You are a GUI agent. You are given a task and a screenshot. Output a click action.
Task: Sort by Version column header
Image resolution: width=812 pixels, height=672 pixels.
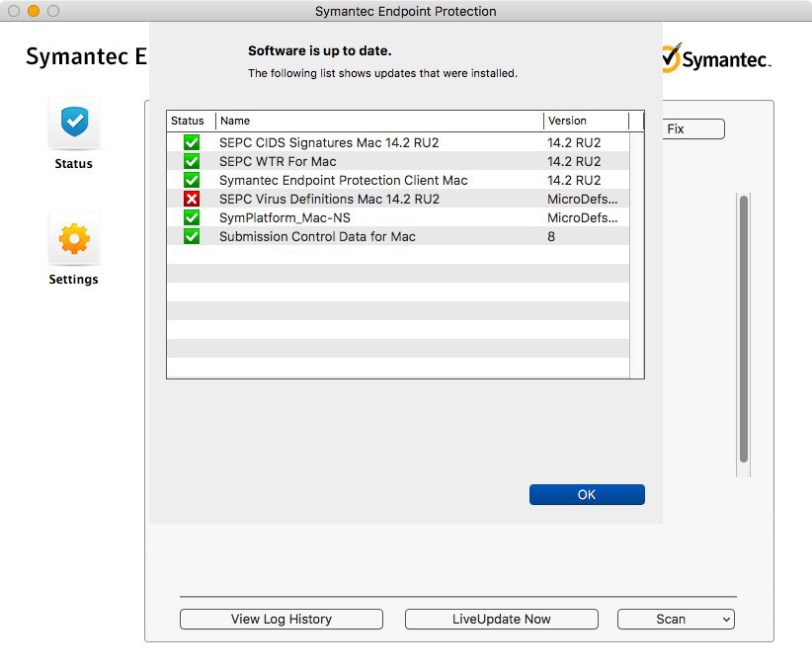coord(586,121)
